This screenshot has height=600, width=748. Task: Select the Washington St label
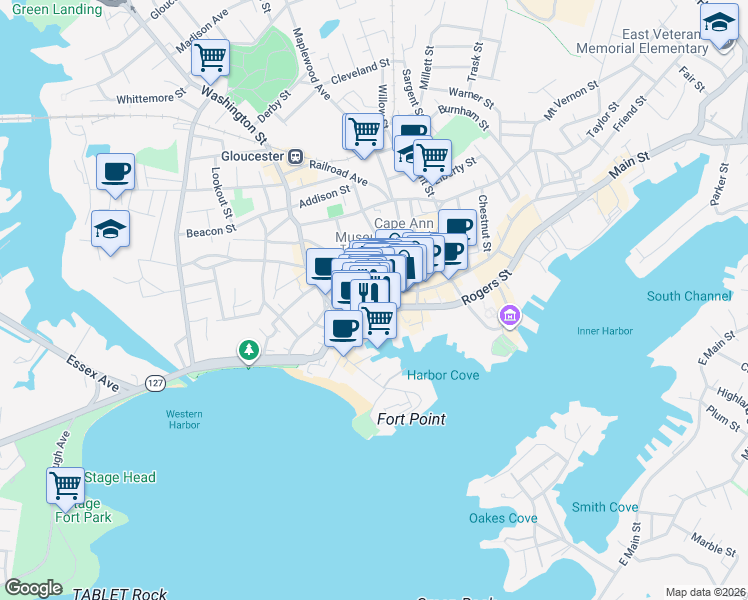click(233, 115)
